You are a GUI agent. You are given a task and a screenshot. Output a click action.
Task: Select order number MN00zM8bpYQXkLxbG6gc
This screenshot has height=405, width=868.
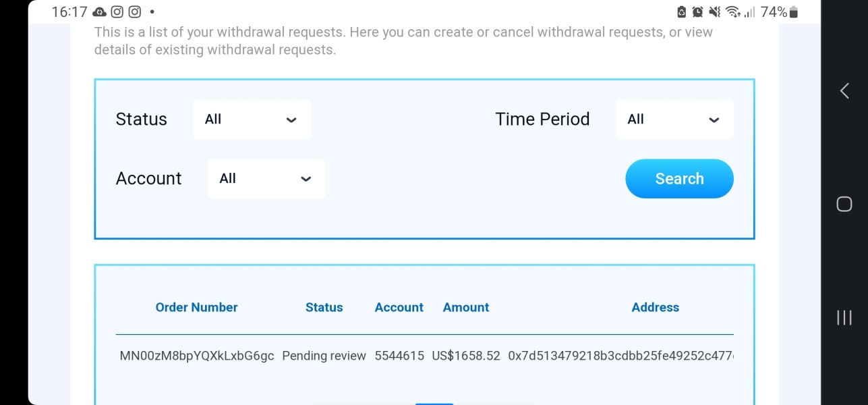(197, 356)
